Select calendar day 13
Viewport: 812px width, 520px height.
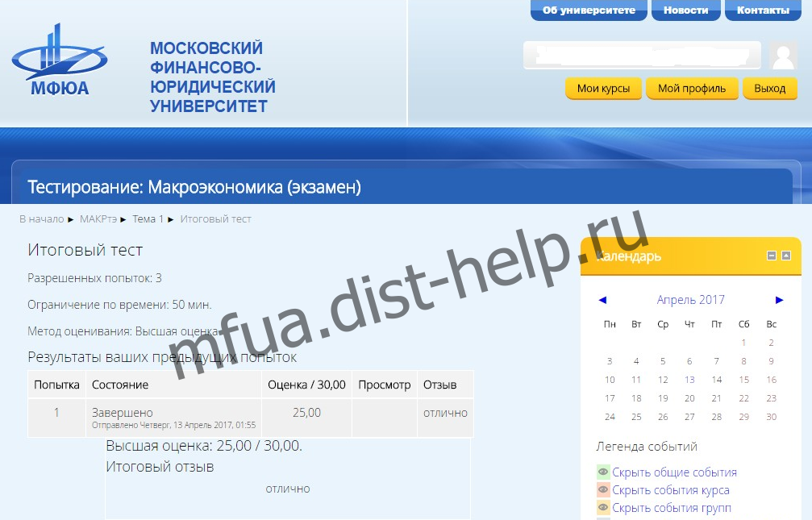(689, 380)
